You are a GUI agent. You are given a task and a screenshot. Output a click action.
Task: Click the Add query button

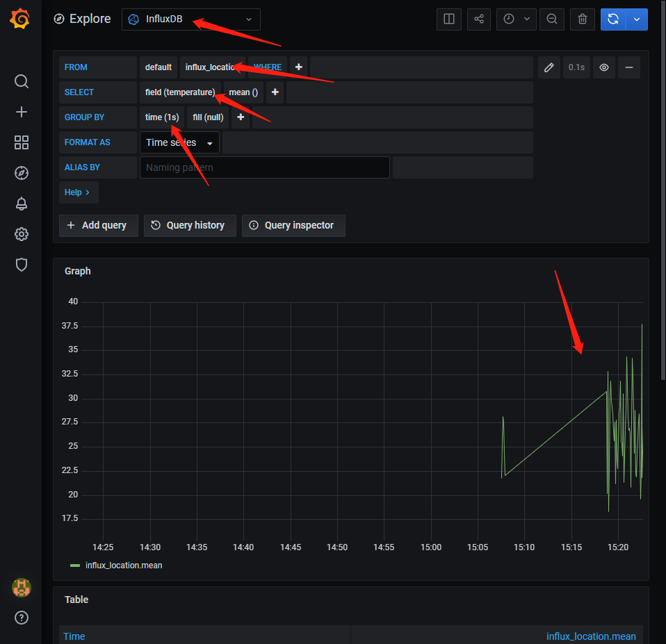point(98,225)
